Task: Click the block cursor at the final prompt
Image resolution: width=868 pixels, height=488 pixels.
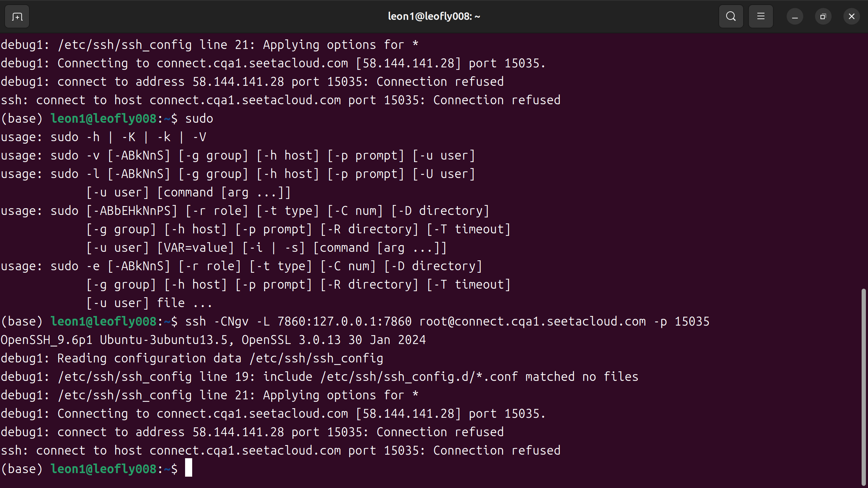Action: pyautogui.click(x=189, y=468)
